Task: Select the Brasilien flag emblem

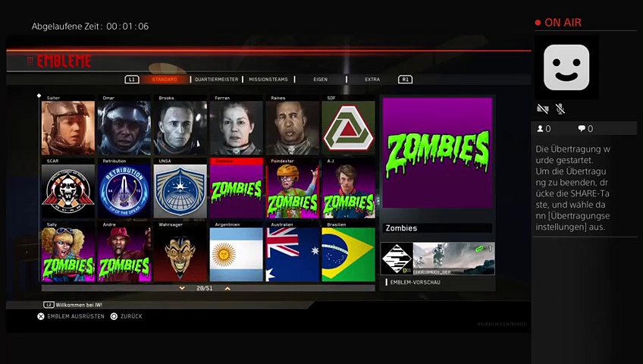Action: pos(348,255)
